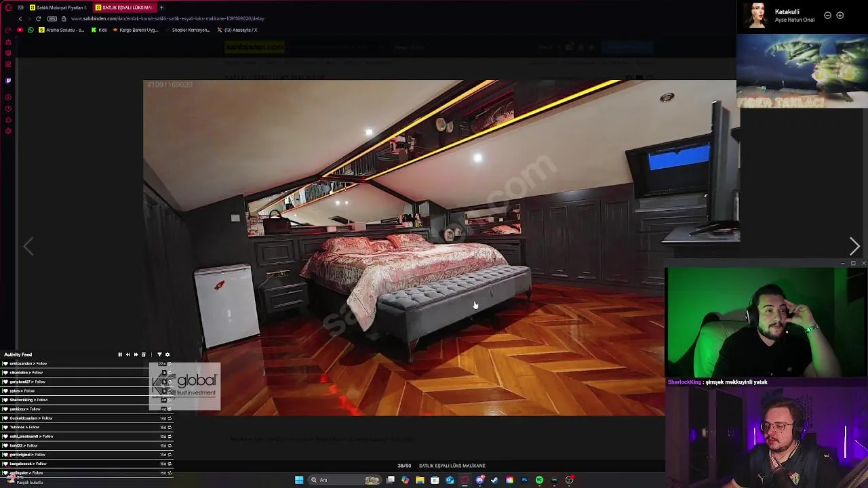This screenshot has height=488, width=868.
Task: Click the taskbar search box Ara
Action: coord(345,480)
